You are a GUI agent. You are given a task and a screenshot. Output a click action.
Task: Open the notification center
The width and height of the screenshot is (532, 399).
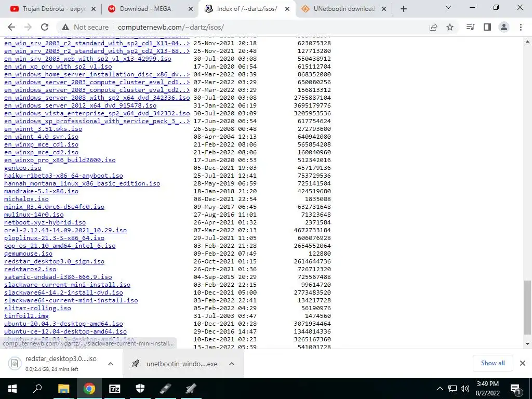pyautogui.click(x=516, y=389)
